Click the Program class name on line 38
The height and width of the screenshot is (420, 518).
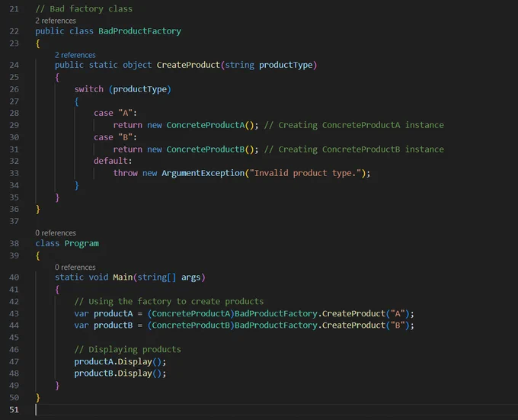(82, 244)
